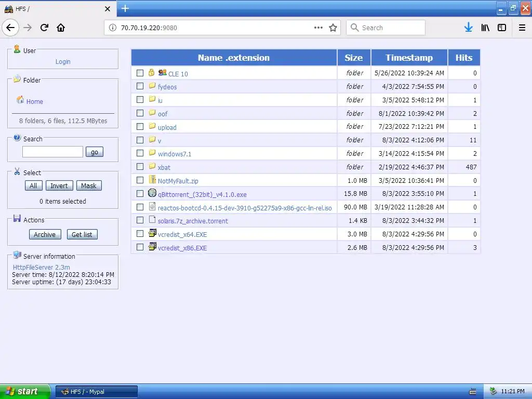Select the xbat folder checkbox
Viewport: 532px width, 399px height.
click(x=140, y=167)
